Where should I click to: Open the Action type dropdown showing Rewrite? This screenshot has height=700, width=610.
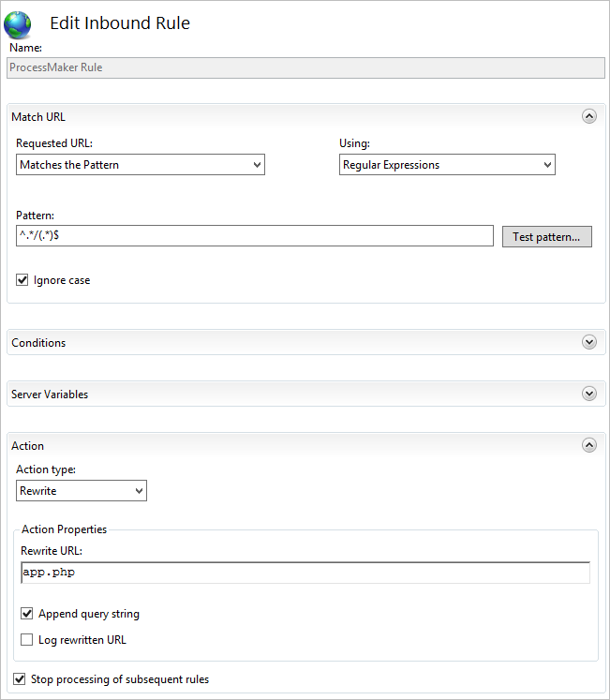(82, 491)
